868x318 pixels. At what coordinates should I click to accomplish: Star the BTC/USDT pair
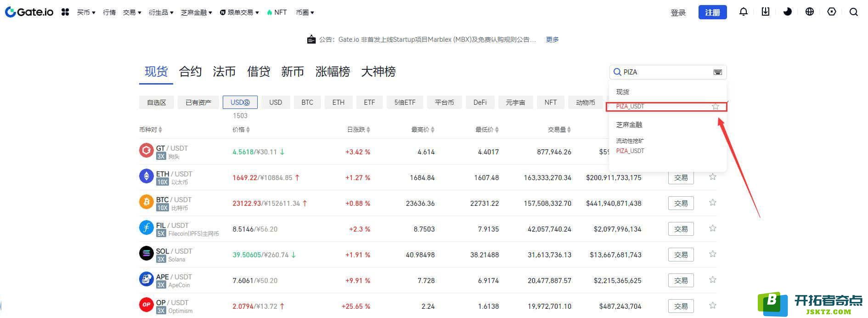coord(713,203)
